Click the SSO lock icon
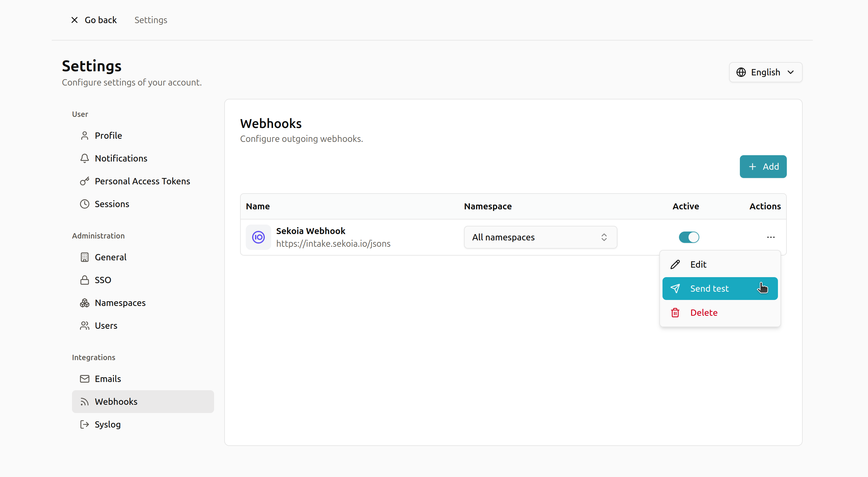This screenshot has height=477, width=868. 85,280
